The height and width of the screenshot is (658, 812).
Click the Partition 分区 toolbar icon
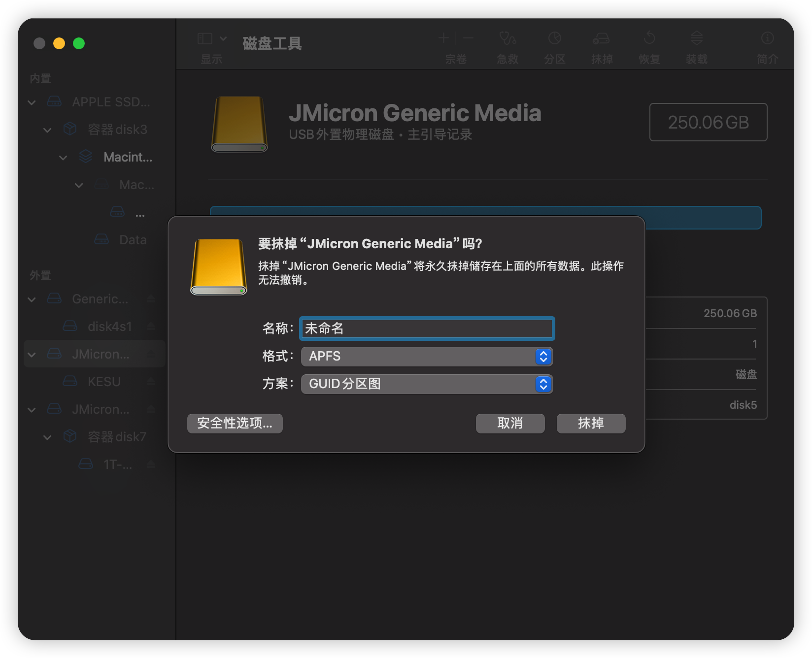555,38
